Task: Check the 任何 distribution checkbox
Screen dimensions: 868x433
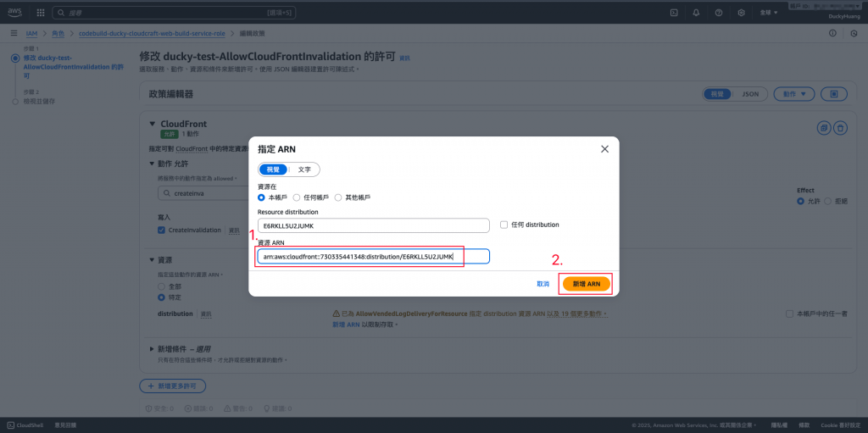Action: (x=504, y=225)
